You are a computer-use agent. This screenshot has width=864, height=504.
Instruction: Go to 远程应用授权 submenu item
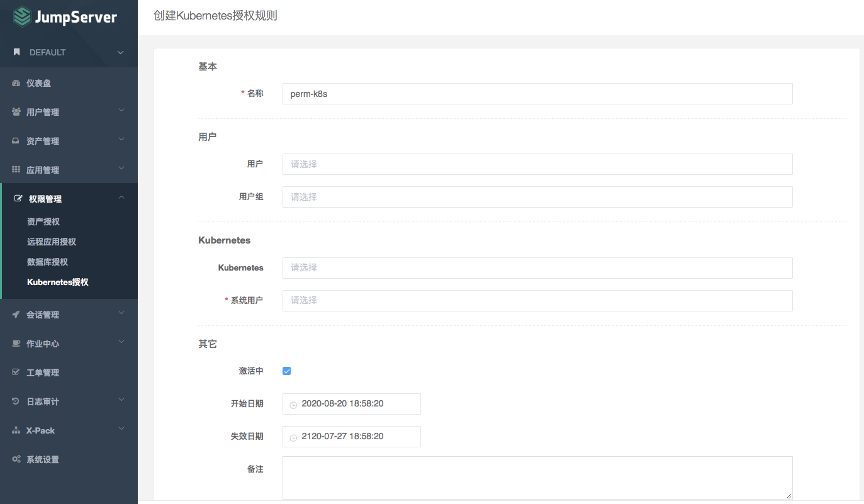pyautogui.click(x=52, y=242)
